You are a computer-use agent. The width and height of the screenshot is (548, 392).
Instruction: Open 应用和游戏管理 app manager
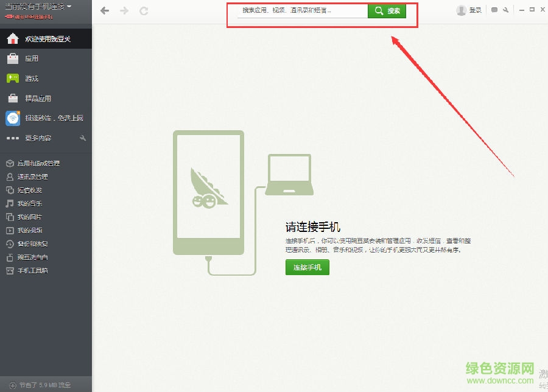(x=37, y=163)
